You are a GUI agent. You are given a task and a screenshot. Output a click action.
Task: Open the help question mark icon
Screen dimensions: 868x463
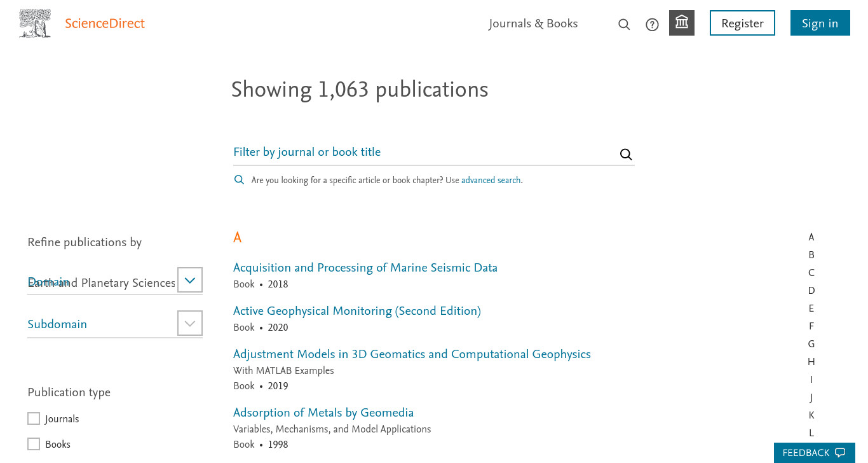point(652,24)
